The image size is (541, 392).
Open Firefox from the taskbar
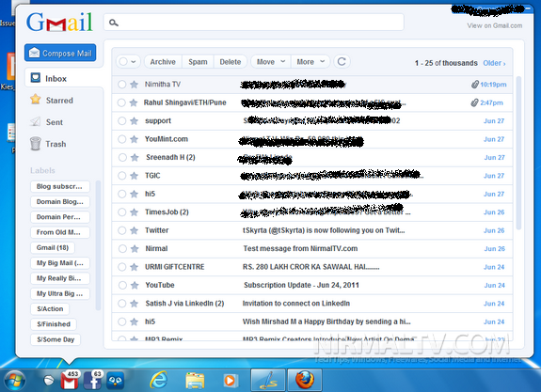[x=305, y=381]
